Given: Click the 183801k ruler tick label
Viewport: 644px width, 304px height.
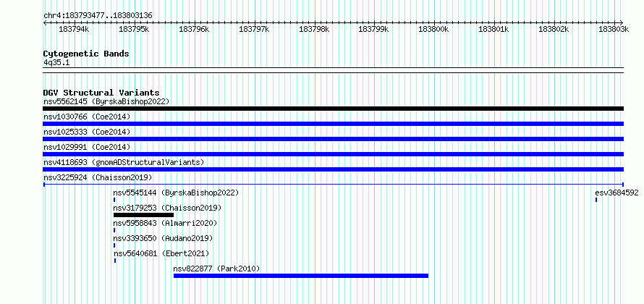Looking at the screenshot, I should click(x=493, y=30).
